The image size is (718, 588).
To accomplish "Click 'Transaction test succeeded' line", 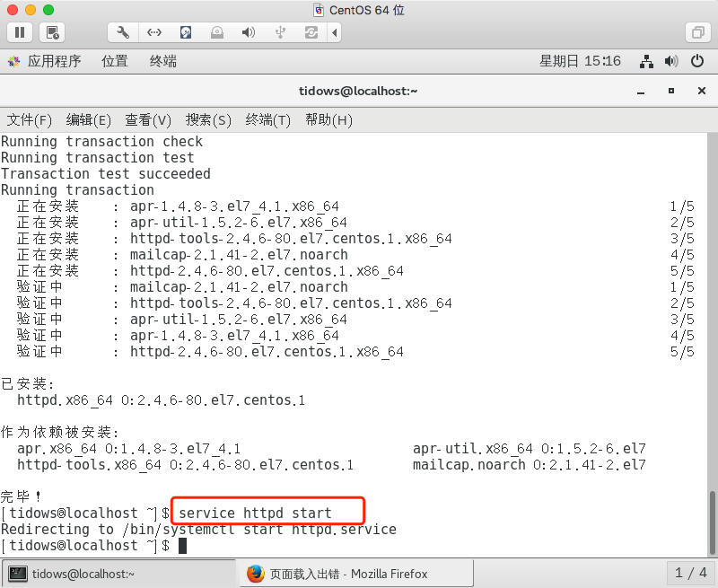I will click(x=106, y=174).
